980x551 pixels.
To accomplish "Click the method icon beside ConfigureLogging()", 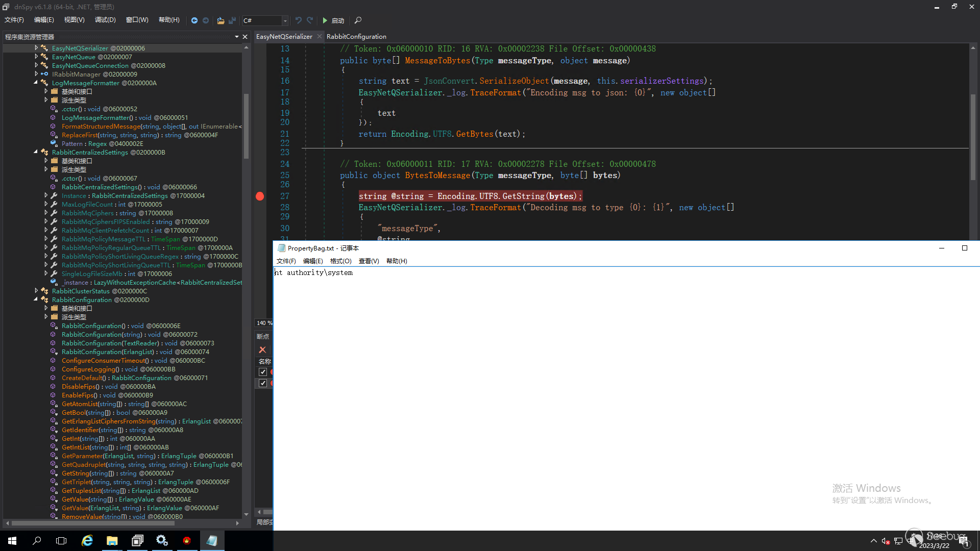I will [x=53, y=369].
